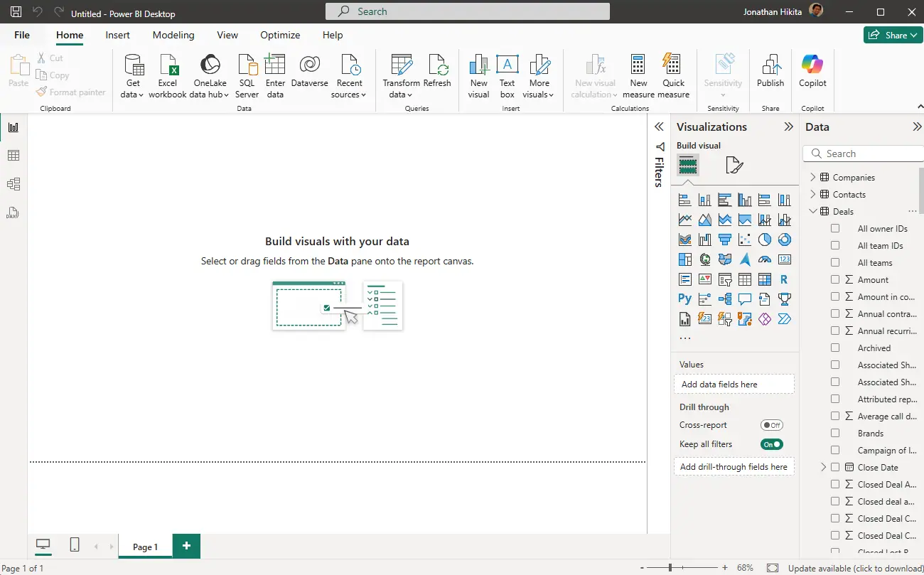Open the Modeling ribbon tab

tap(173, 35)
